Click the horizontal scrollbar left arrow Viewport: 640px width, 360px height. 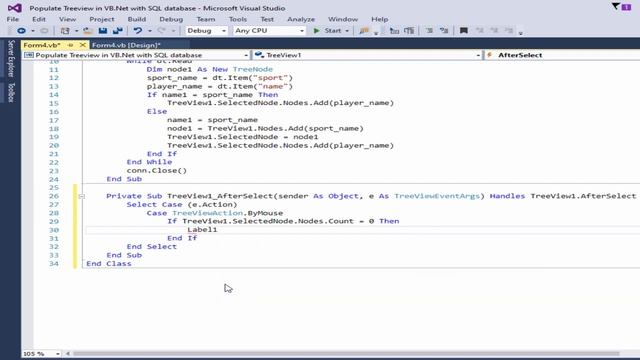(x=68, y=354)
